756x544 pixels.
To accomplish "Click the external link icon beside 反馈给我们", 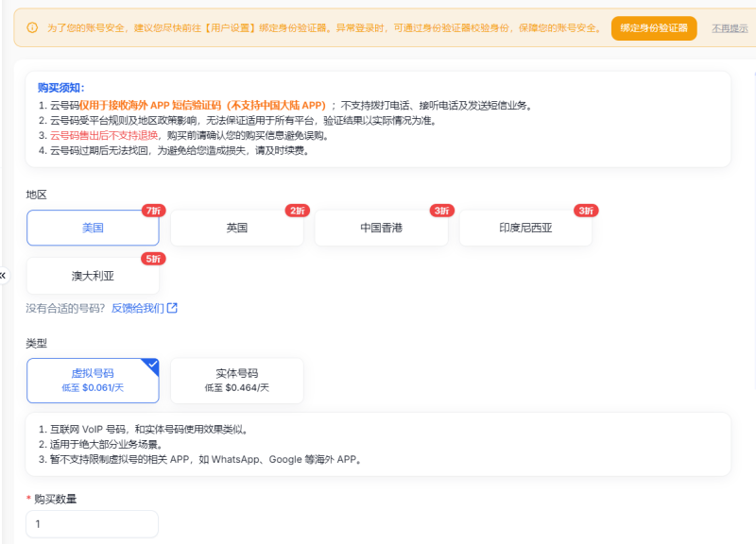I will coord(172,308).
